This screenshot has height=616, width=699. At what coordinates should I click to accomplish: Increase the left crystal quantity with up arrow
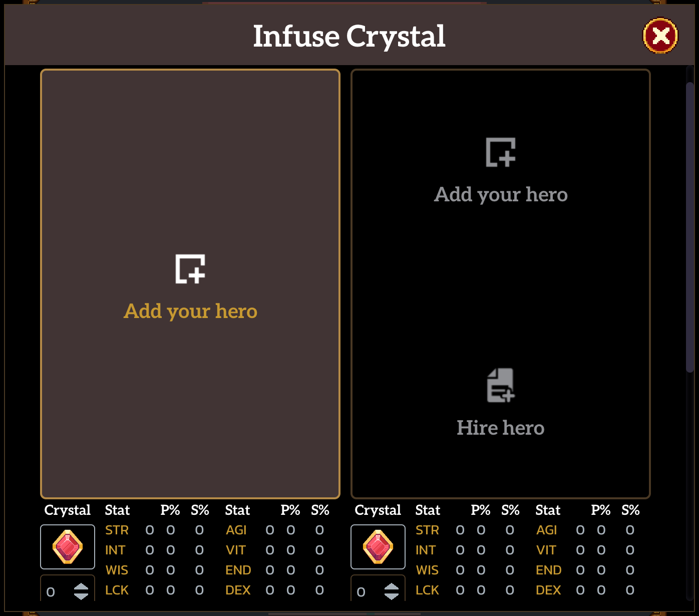click(81, 587)
